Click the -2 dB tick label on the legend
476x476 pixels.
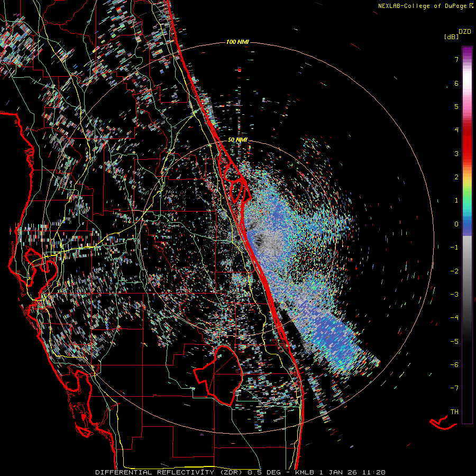[454, 271]
